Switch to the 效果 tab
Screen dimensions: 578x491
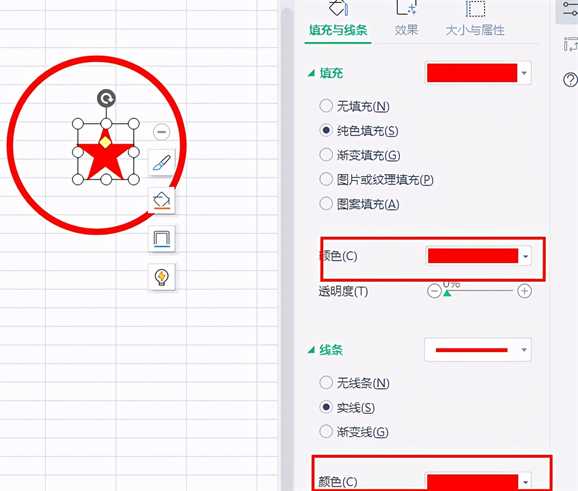[x=406, y=29]
